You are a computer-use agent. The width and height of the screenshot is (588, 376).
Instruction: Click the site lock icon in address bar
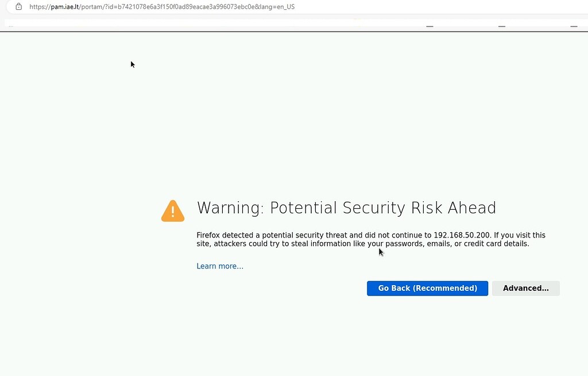pyautogui.click(x=19, y=6)
